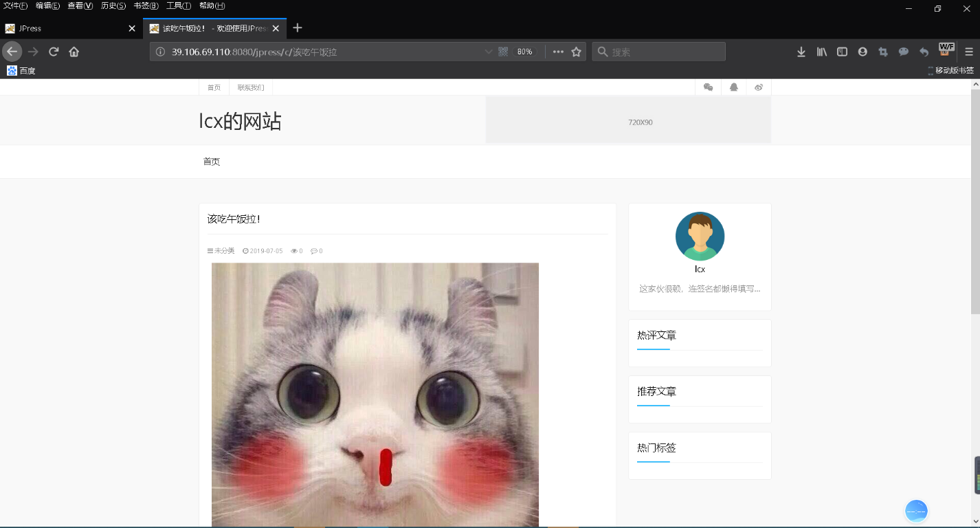Viewport: 980px width, 528px height.
Task: Click the 推荐文章 widget heading
Action: [x=656, y=392]
